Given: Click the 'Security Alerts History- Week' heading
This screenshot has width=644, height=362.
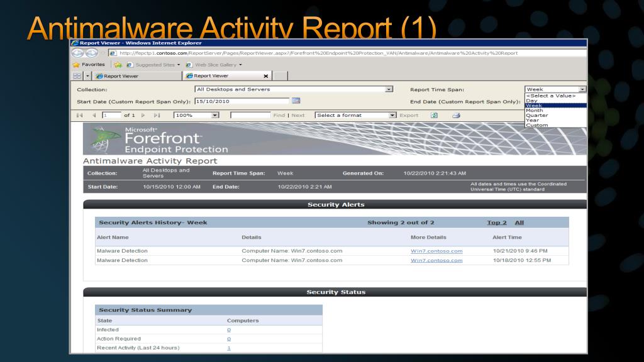Looking at the screenshot, I should (x=153, y=222).
